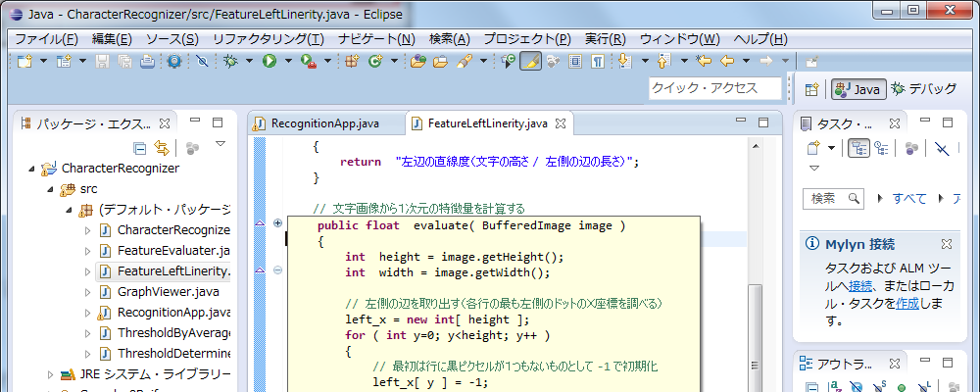The image size is (980, 392).
Task: Click the すべて filter link
Action: [x=909, y=199]
